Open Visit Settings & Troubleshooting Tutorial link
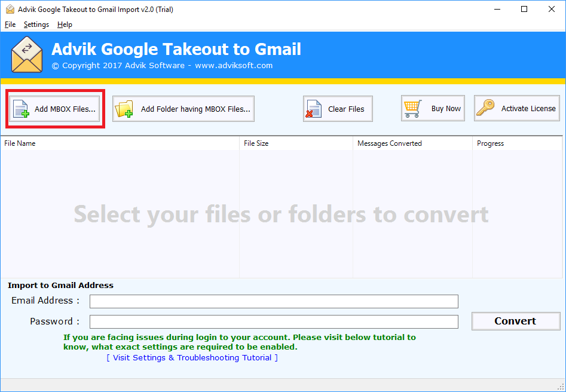Viewport: 566px width, 392px height. click(x=192, y=358)
